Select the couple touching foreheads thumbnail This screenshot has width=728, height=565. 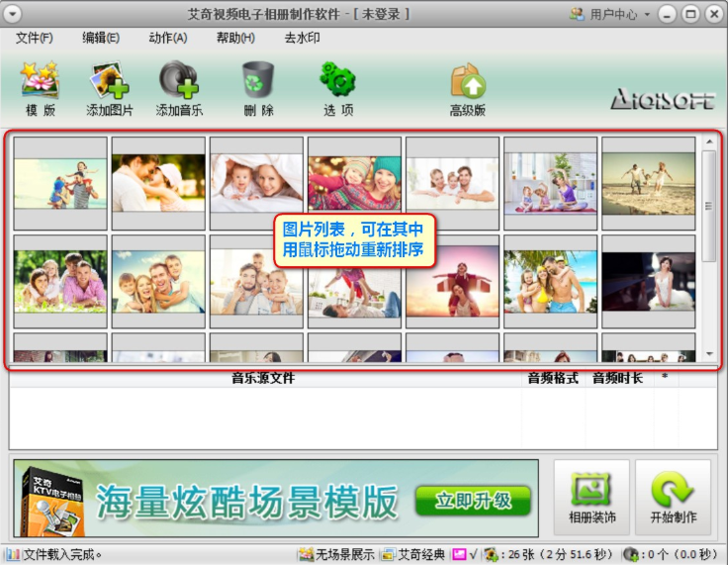(x=158, y=183)
